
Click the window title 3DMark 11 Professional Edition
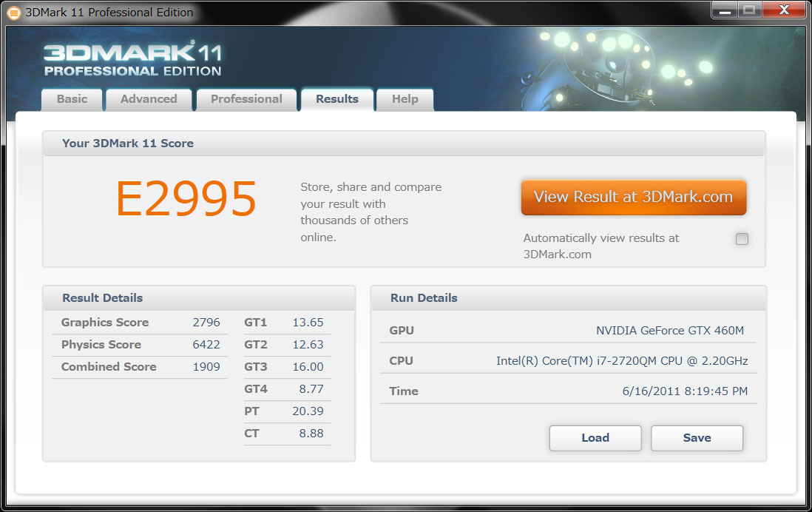(x=109, y=13)
